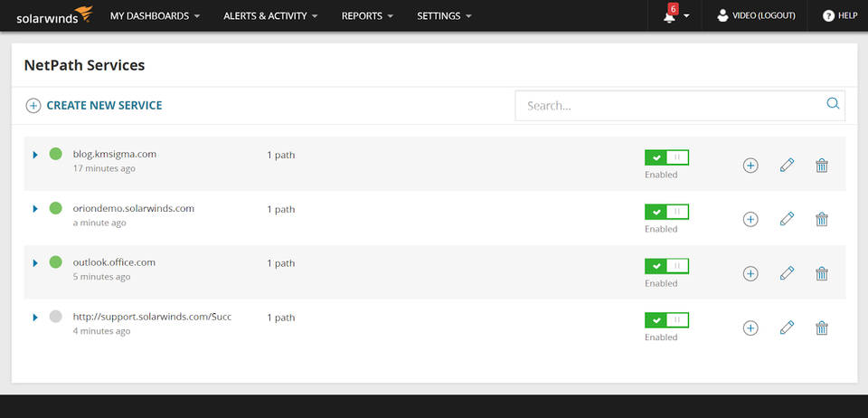
Task: Expand the oriondemo.solarwinds.com row arrow
Action: 35,209
